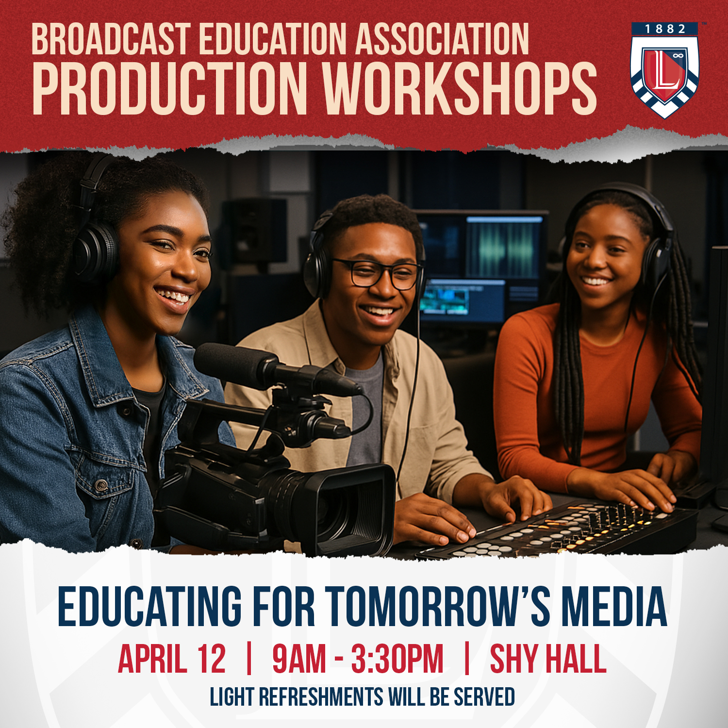Click the shield logo with the letter L

(x=664, y=70)
